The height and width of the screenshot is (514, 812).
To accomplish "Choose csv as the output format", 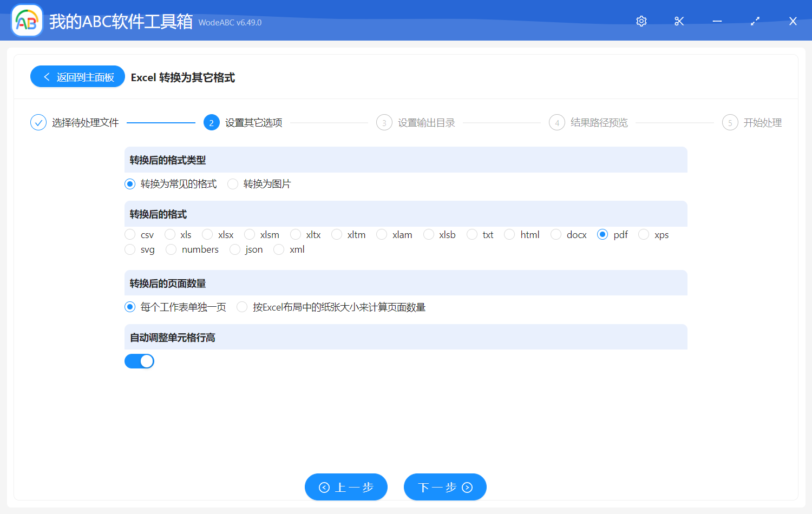I will (130, 234).
